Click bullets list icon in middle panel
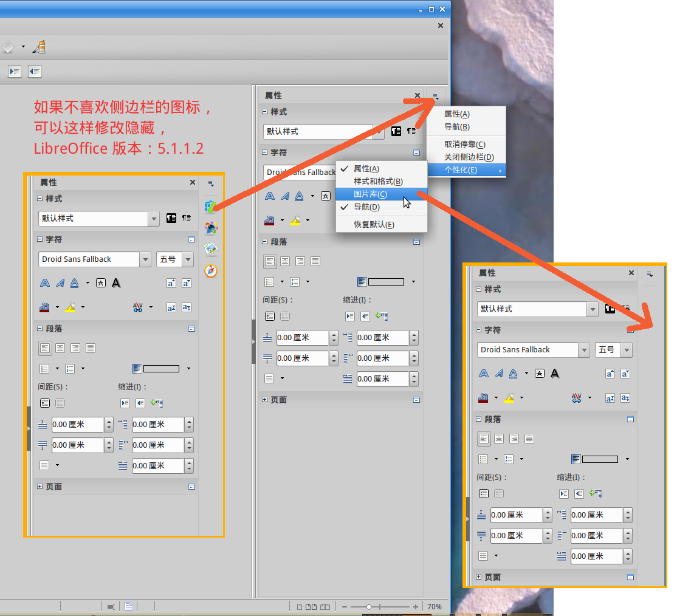The image size is (677, 616). pos(269,282)
